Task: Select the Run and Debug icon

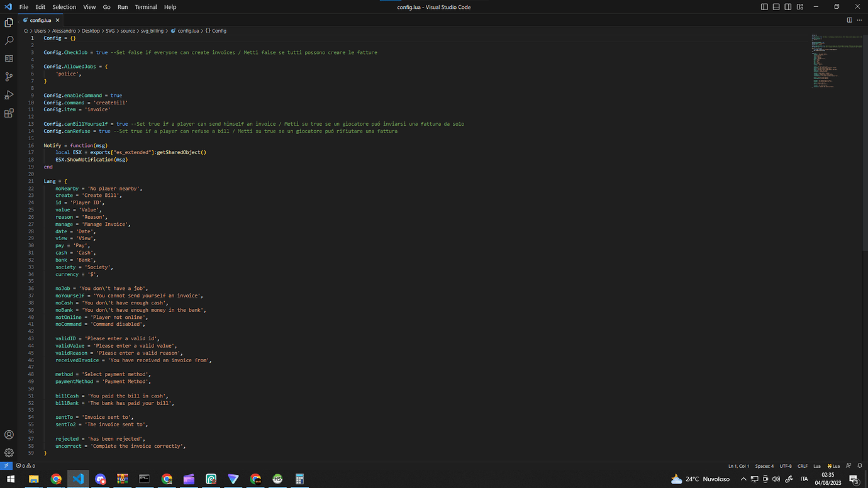Action: click(9, 95)
